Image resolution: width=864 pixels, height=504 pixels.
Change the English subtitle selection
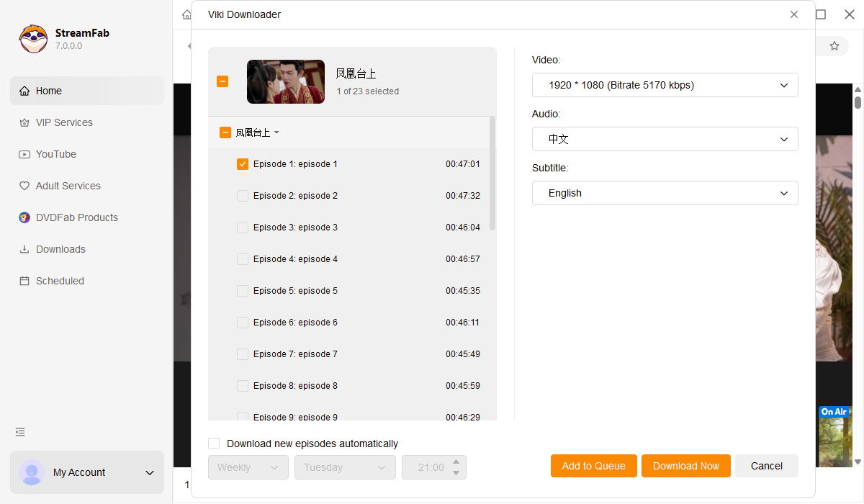point(665,193)
